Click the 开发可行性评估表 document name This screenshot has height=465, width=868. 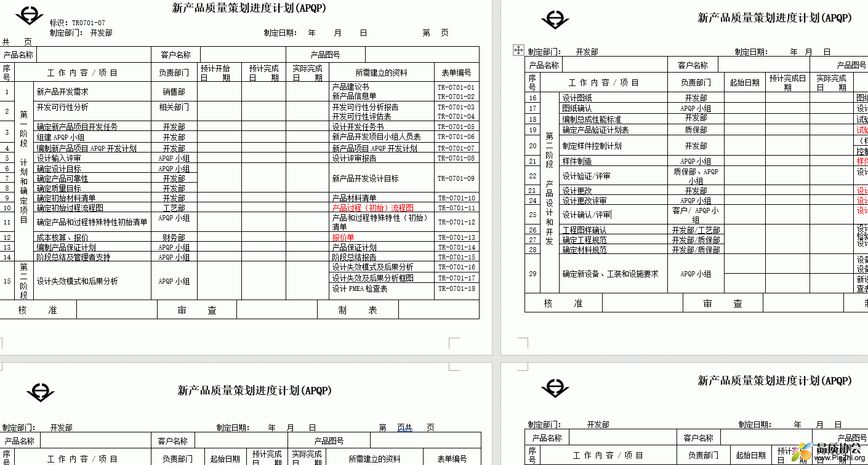coord(361,116)
